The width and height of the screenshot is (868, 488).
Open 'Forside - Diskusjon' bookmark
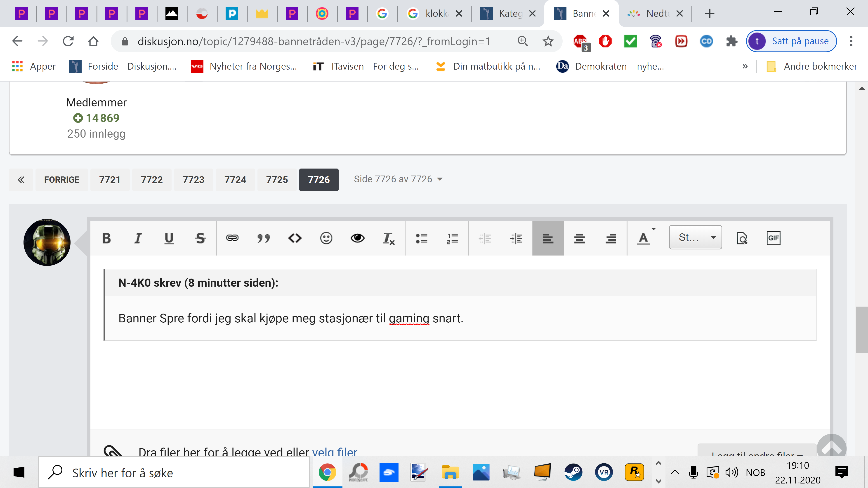tap(123, 66)
